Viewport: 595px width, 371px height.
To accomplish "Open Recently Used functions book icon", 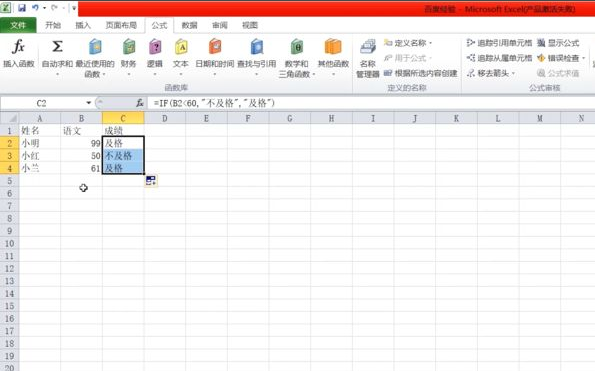I will 95,47.
